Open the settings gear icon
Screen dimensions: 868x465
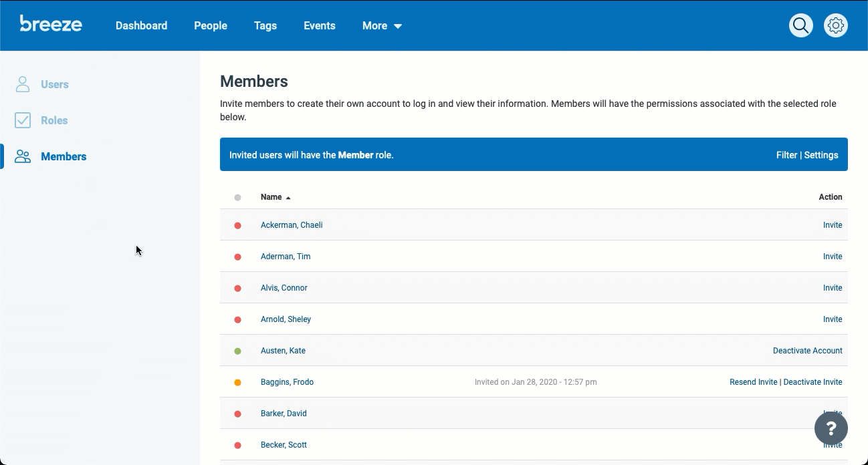[x=835, y=25]
